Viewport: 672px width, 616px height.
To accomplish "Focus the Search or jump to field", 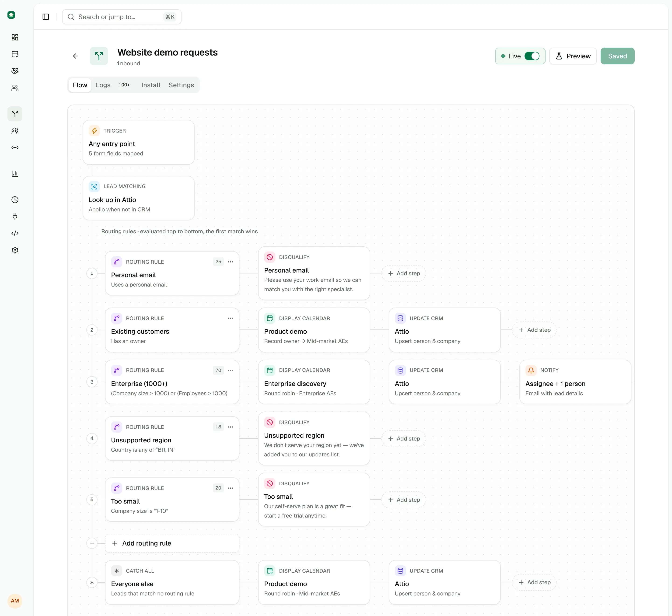I will pyautogui.click(x=122, y=17).
